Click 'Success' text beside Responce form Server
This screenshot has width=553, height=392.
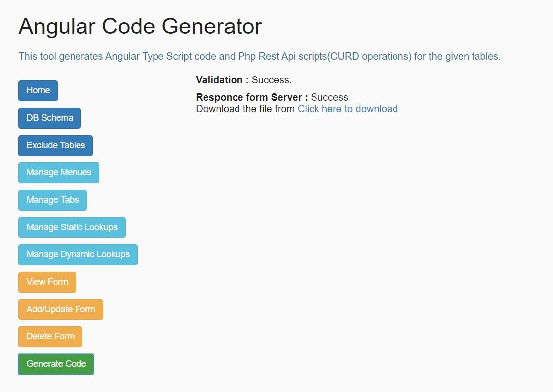(x=329, y=97)
